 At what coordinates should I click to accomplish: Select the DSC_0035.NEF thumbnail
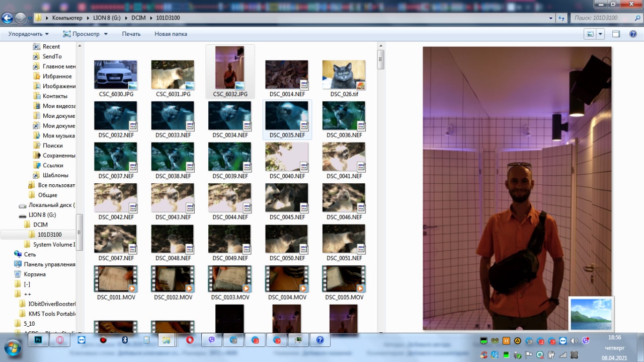[x=287, y=120]
